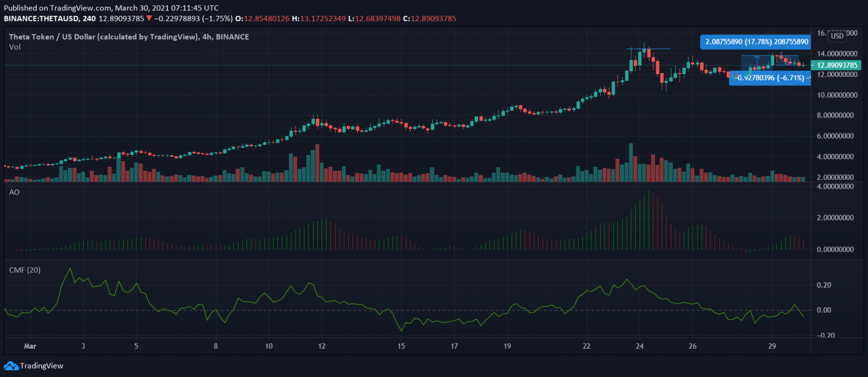Click the Mar label on time axis
The height and width of the screenshot is (377, 868).
click(x=29, y=346)
